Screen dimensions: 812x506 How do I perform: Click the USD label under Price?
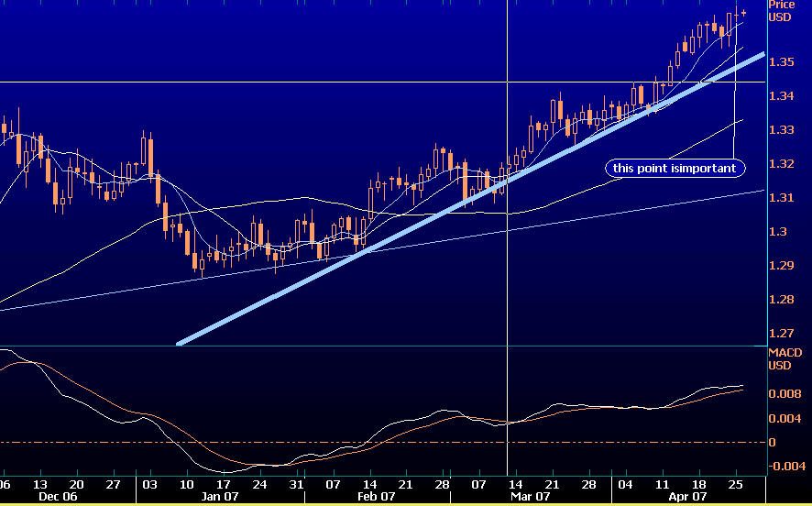pyautogui.click(x=780, y=17)
